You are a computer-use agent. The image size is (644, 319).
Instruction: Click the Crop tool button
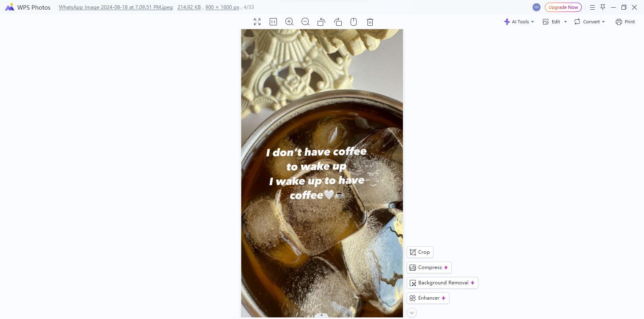pyautogui.click(x=420, y=252)
